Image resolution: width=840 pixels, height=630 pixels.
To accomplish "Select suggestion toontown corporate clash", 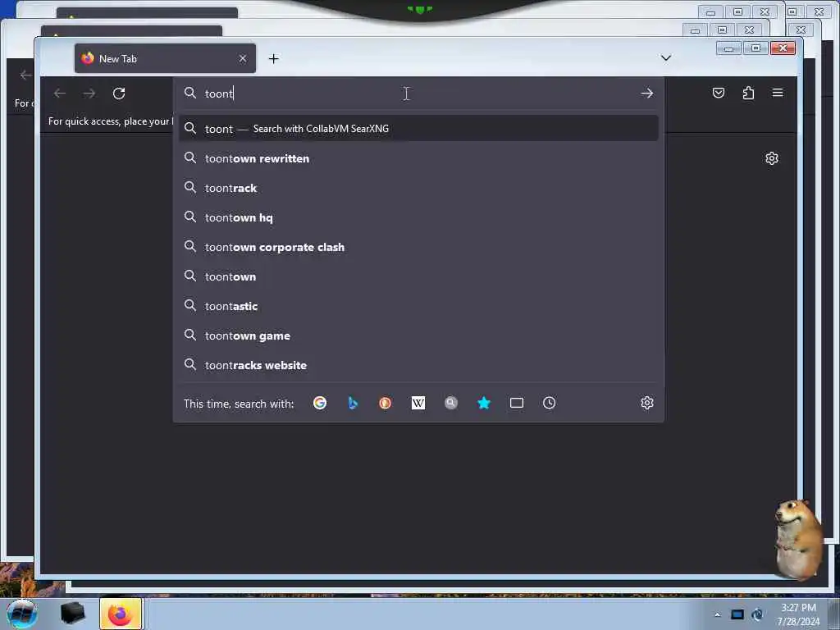I will (418, 247).
